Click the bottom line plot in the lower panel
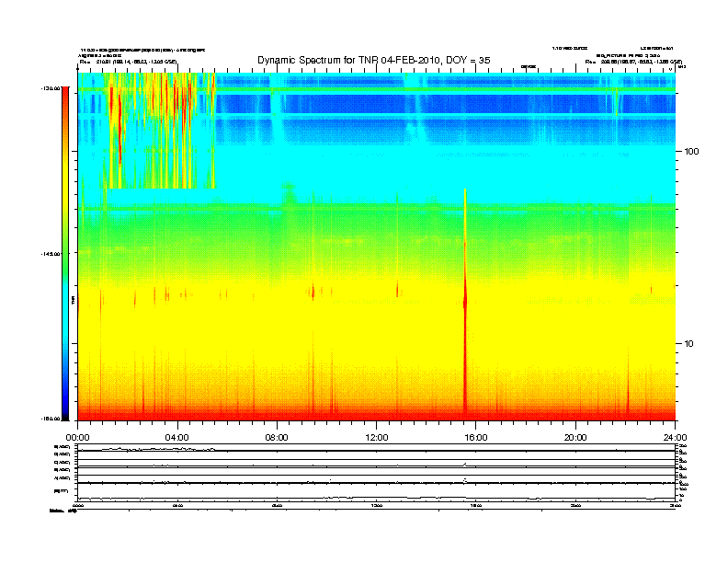 click(376, 493)
